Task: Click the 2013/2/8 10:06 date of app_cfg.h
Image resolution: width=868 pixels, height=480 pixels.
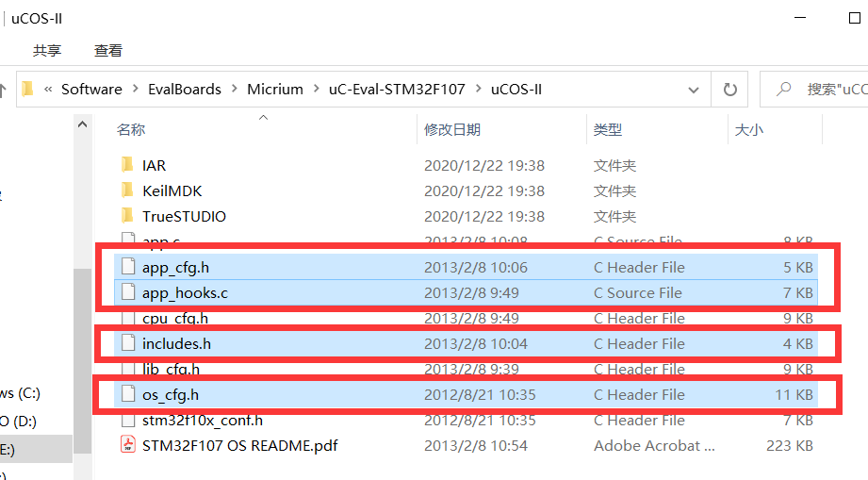Action: tap(476, 268)
